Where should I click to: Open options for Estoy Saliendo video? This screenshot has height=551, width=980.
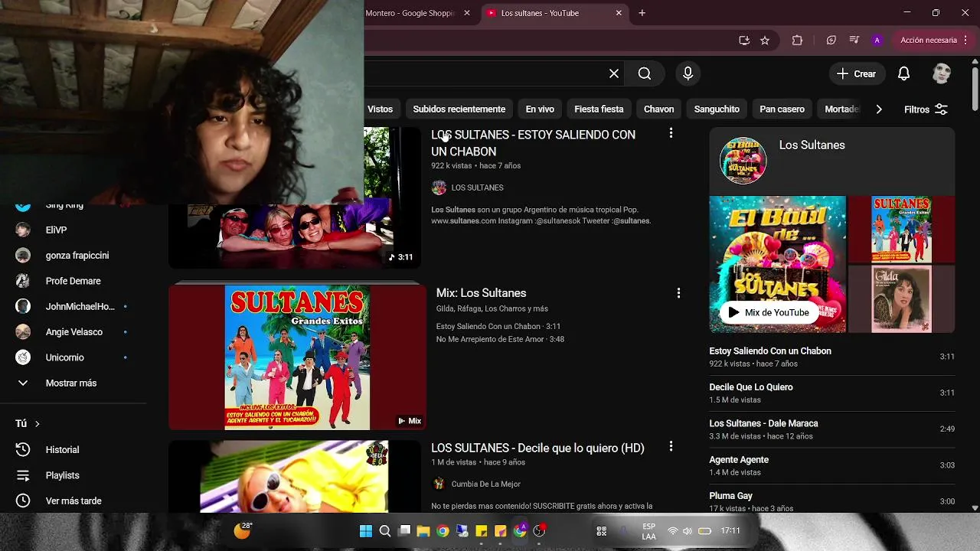(671, 133)
